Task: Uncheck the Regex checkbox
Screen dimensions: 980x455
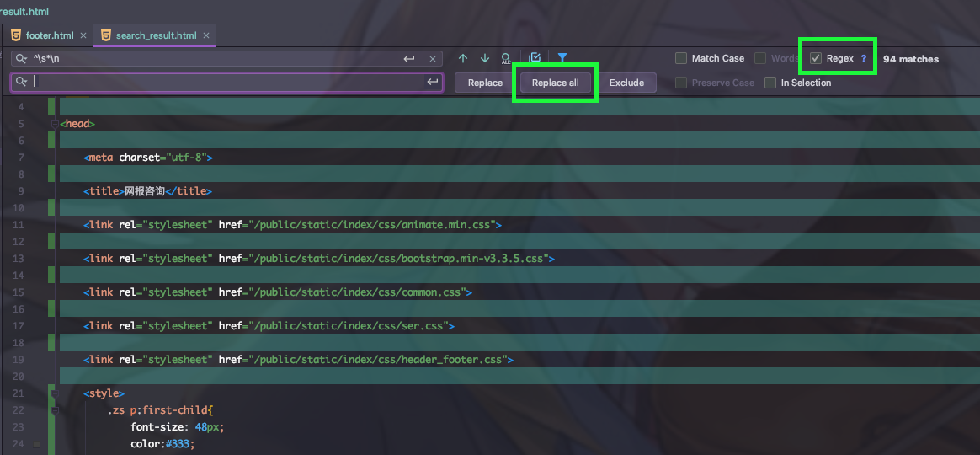Action: (x=816, y=58)
